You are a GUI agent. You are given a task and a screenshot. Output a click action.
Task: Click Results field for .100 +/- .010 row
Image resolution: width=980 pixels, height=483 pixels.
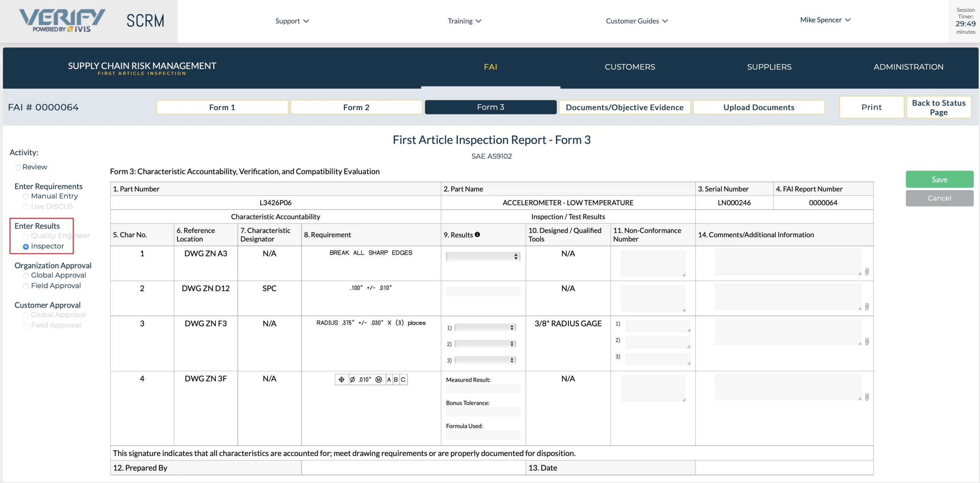483,291
